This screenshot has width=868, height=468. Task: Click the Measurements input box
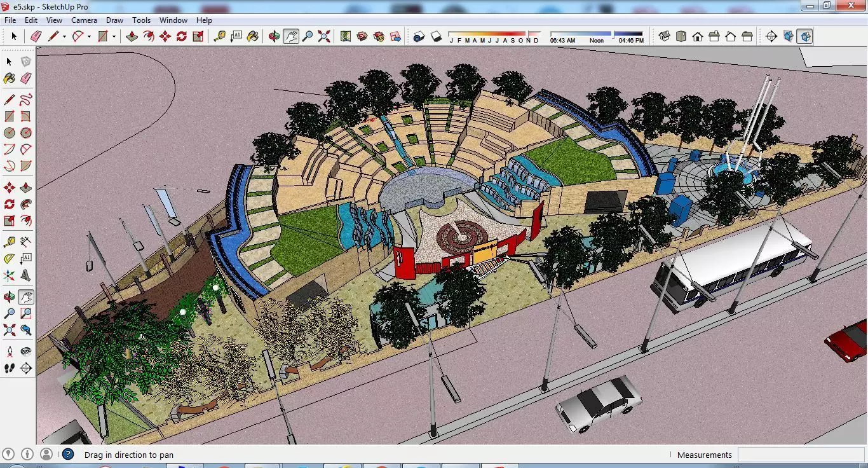pyautogui.click(x=801, y=455)
